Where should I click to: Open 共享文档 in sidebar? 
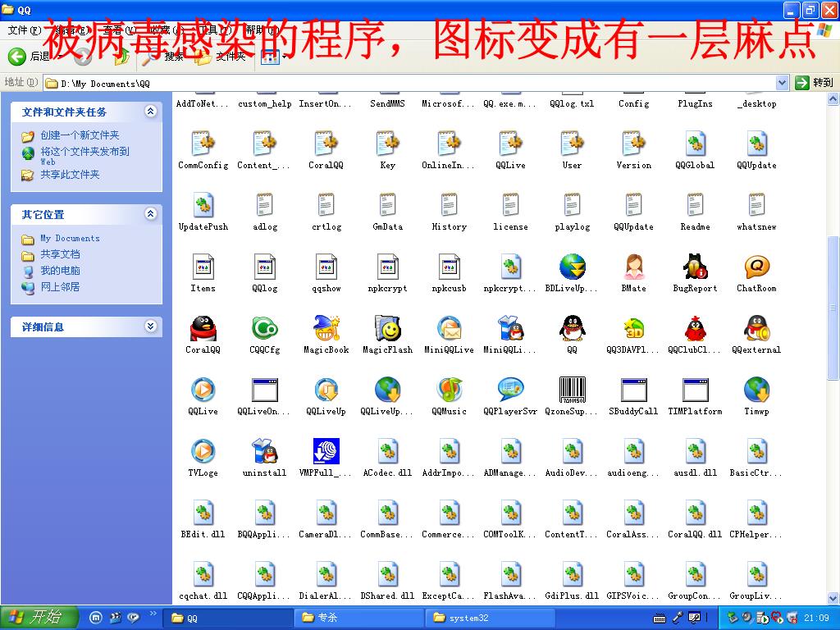60,254
